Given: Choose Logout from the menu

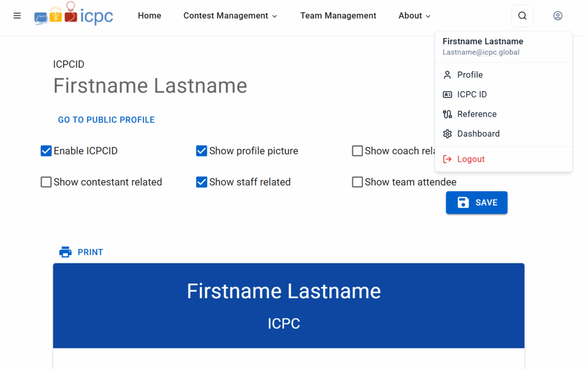Looking at the screenshot, I should (x=503, y=159).
